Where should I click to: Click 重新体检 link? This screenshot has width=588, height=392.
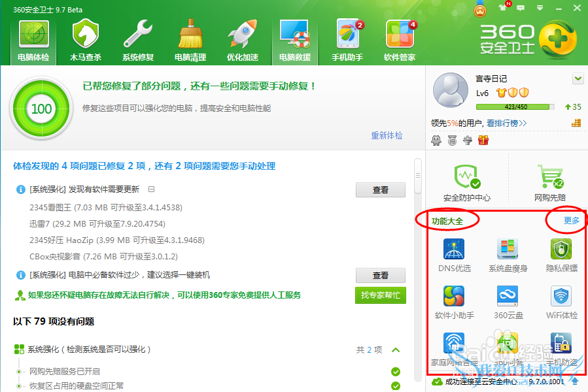[387, 135]
